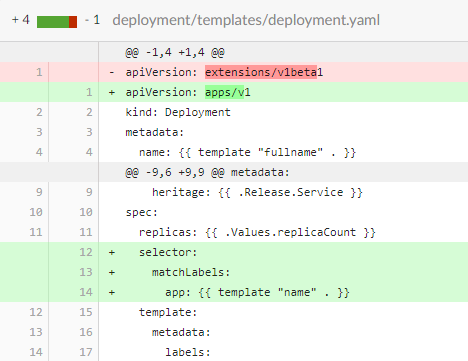
Task: Click the +4 additions count
Action: tap(21, 20)
